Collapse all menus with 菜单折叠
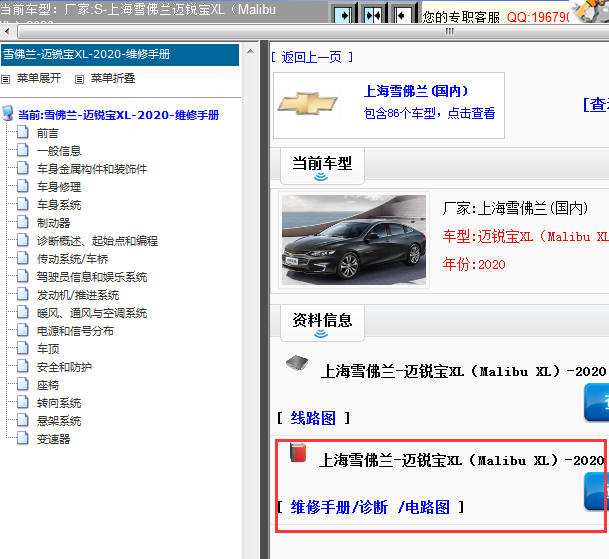The image size is (609, 559). tap(113, 78)
